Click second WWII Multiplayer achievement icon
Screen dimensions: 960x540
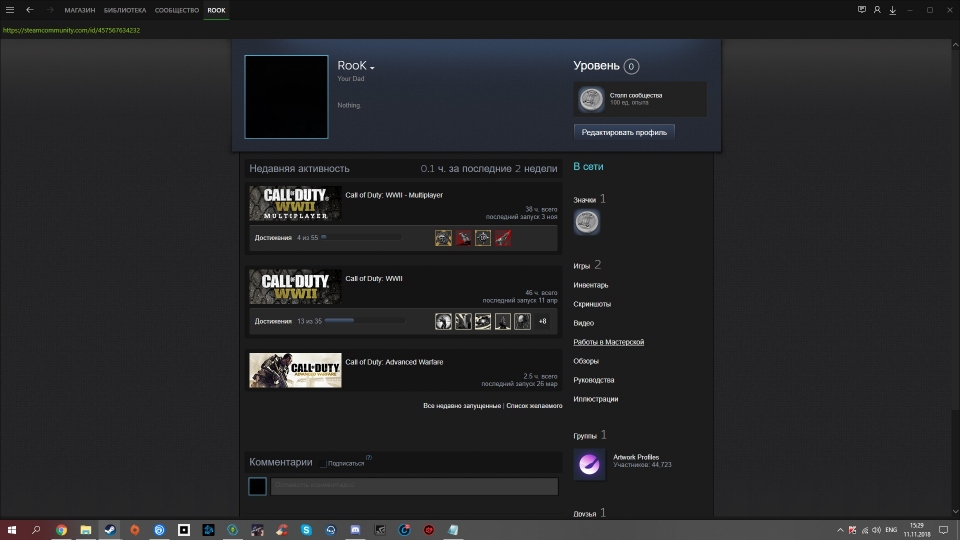(463, 238)
